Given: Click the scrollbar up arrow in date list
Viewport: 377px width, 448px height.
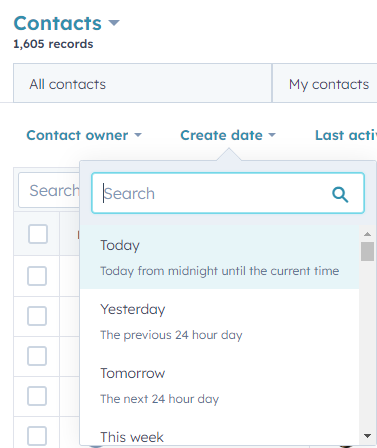Looking at the screenshot, I should [367, 234].
